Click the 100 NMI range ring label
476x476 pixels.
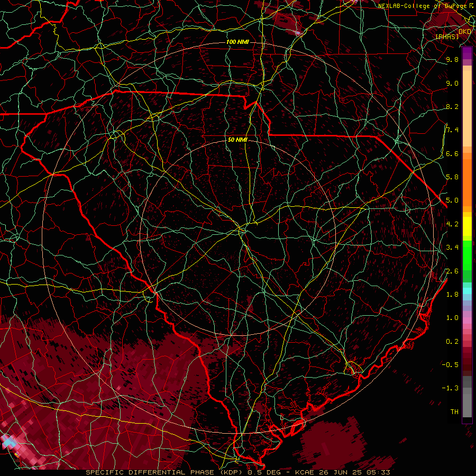pyautogui.click(x=237, y=42)
